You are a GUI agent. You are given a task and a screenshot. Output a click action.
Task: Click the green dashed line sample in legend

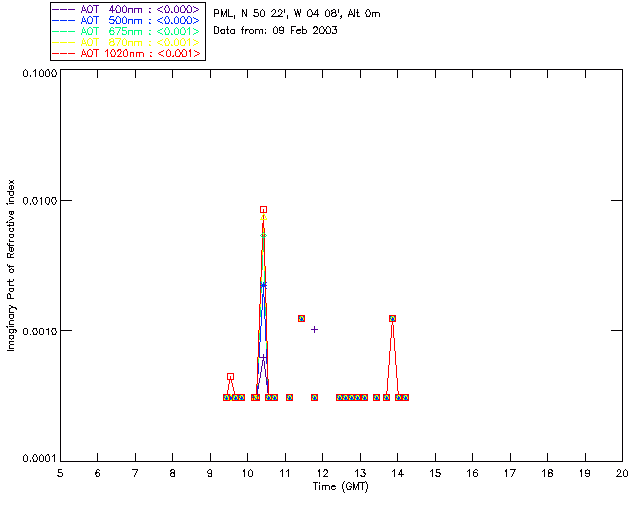64,31
